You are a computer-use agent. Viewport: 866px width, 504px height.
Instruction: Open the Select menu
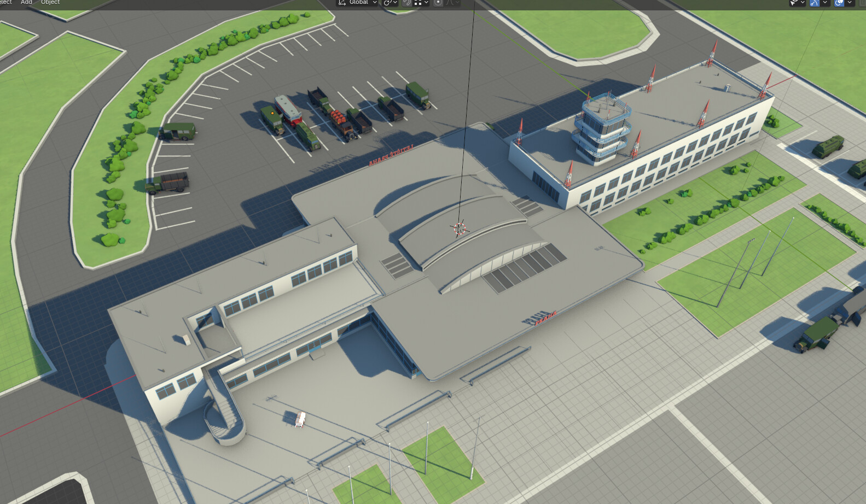pyautogui.click(x=5, y=2)
